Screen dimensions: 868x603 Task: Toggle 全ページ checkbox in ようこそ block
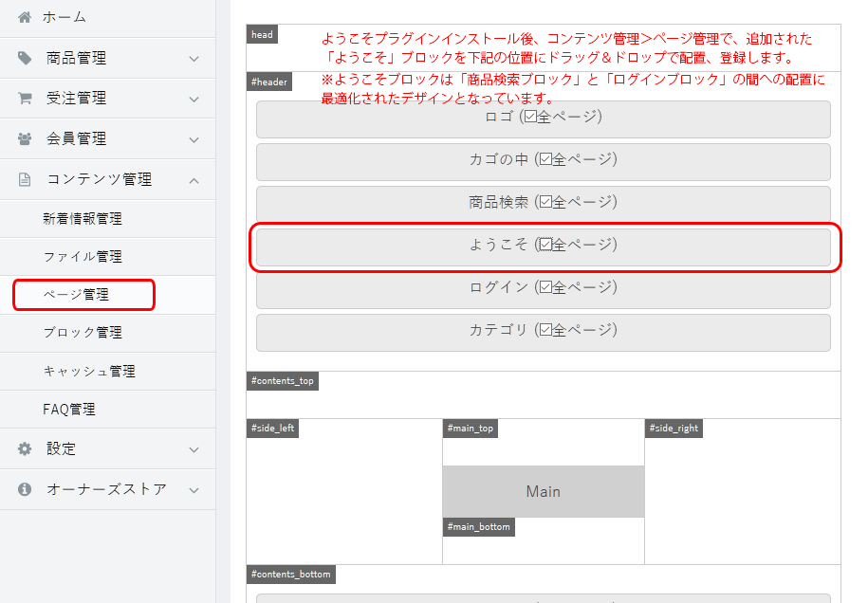(545, 245)
